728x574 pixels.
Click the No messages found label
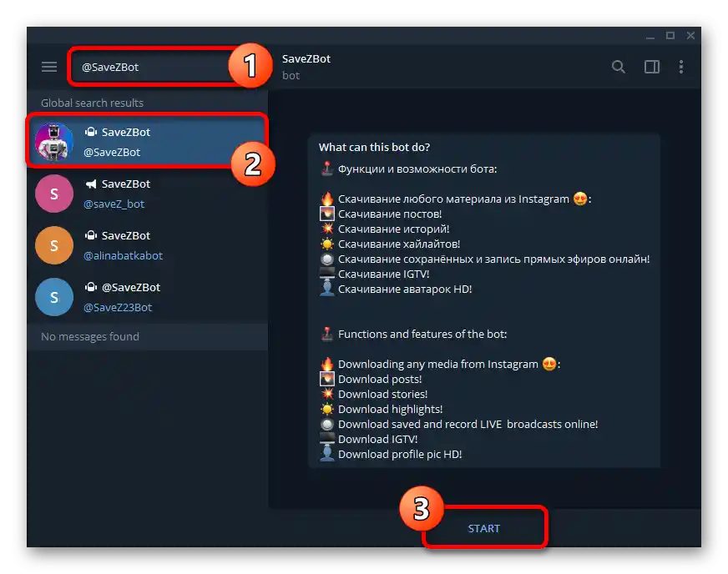tap(89, 336)
